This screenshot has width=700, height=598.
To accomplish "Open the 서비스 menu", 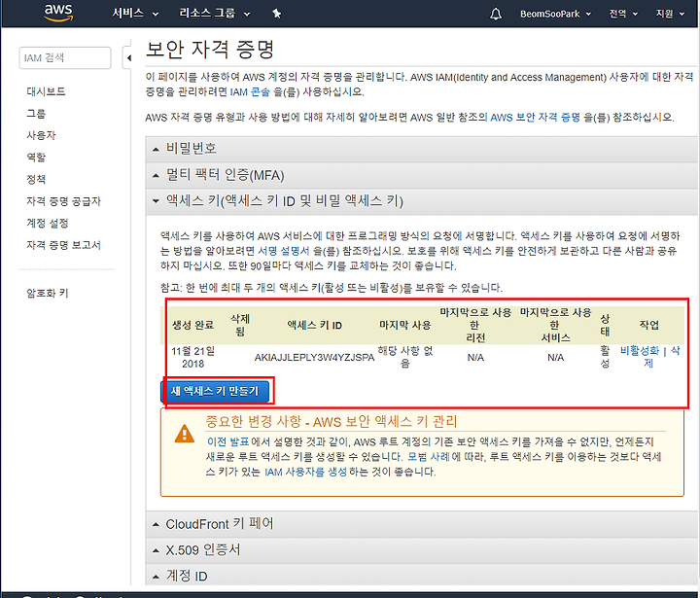I will (135, 14).
